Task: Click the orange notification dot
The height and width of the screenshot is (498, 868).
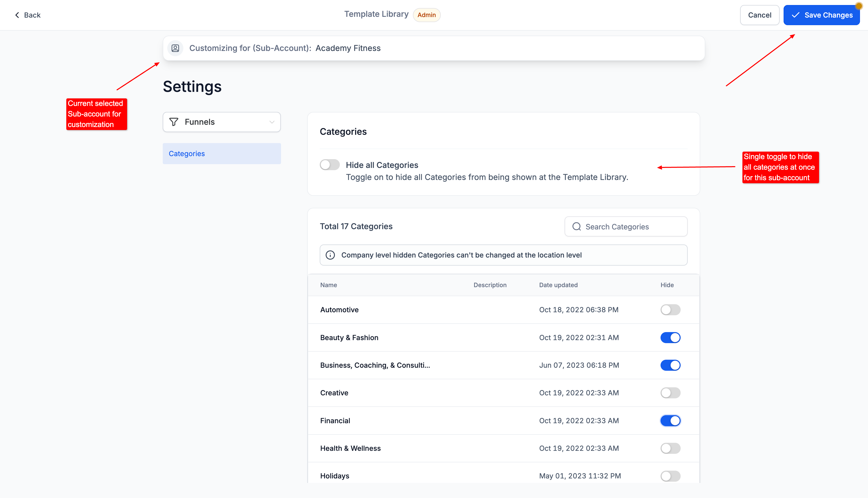Action: (858, 6)
